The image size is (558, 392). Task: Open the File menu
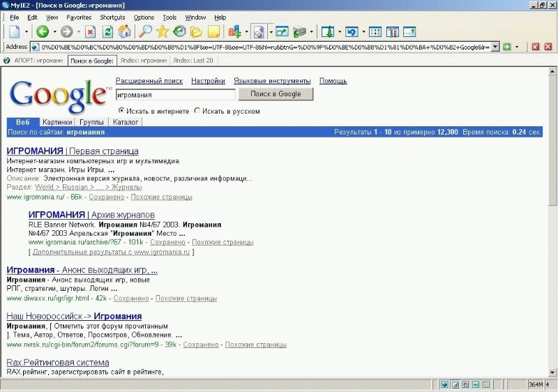pyautogui.click(x=15, y=17)
